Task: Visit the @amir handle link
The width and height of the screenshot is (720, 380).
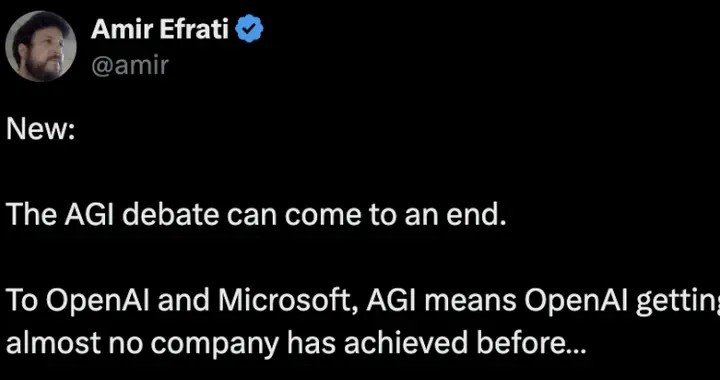Action: coord(130,66)
